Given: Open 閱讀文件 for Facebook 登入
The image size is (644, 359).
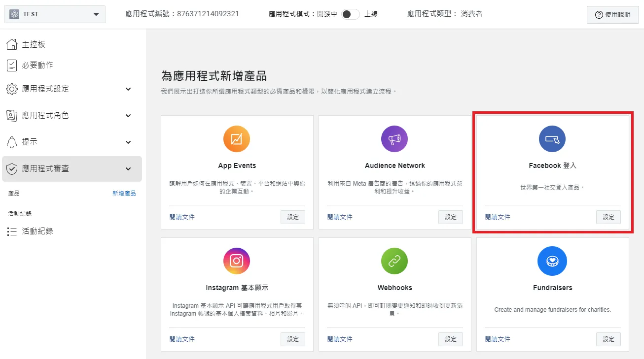Looking at the screenshot, I should pos(498,217).
